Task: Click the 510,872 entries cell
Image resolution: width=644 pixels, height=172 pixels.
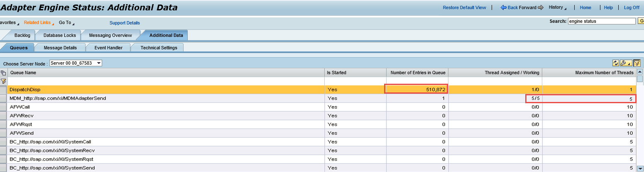Action: 416,90
